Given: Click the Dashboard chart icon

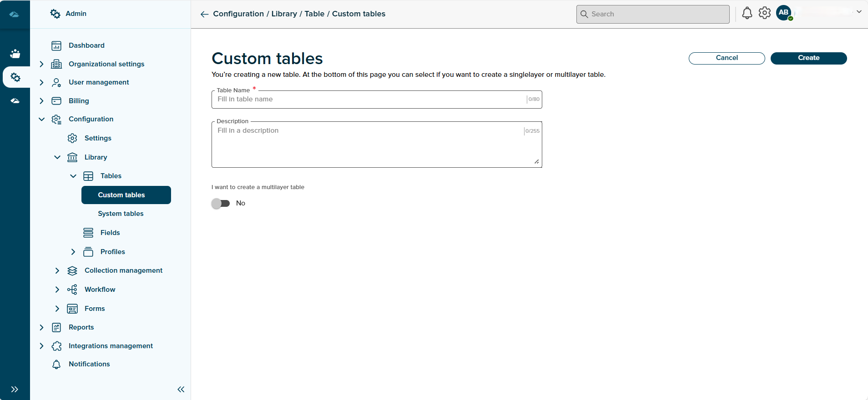Looking at the screenshot, I should click(56, 45).
